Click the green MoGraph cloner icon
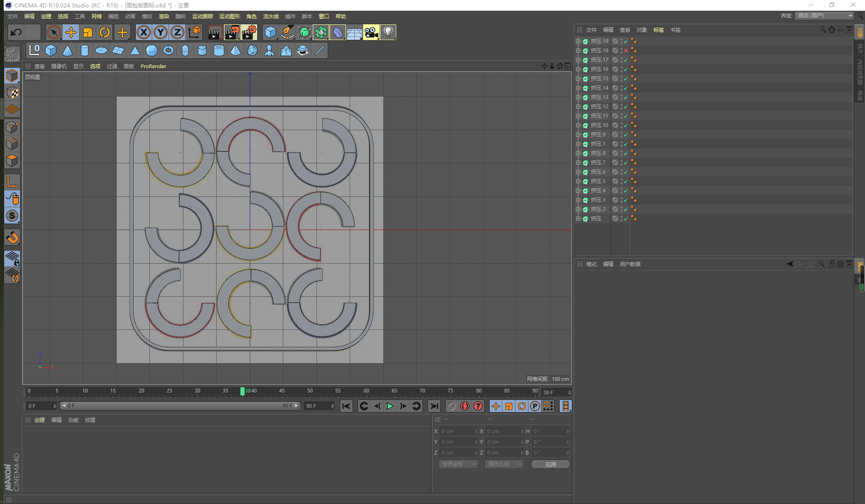This screenshot has height=504, width=865. point(321,32)
